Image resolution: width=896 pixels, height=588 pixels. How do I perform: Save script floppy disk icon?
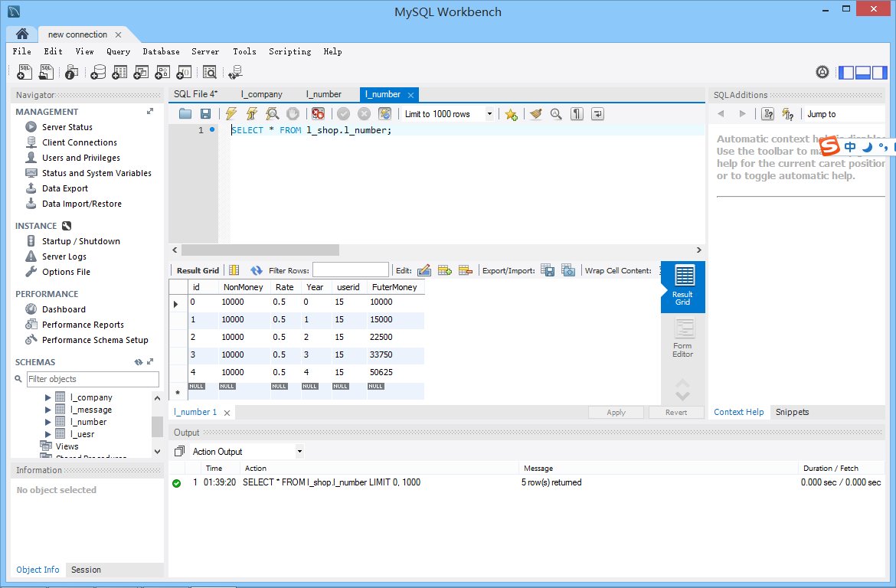(206, 114)
